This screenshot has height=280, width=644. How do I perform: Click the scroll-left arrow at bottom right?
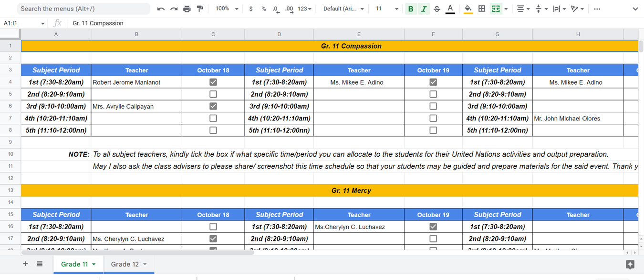tap(628, 252)
